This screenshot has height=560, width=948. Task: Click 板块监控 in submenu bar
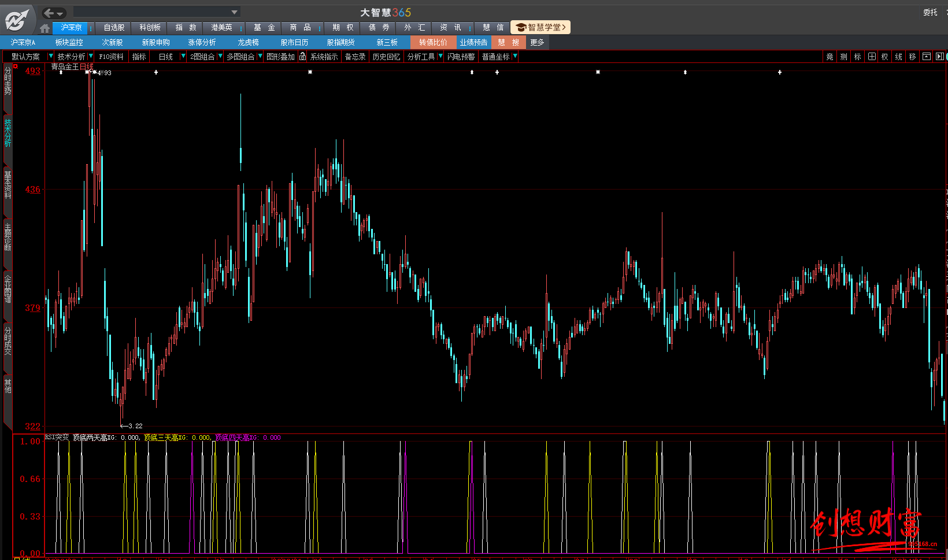point(69,42)
